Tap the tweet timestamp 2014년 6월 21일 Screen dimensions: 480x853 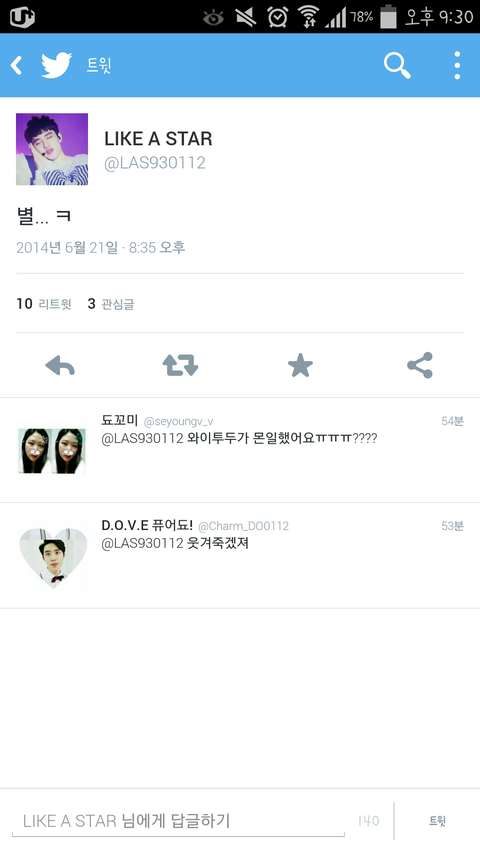(67, 248)
